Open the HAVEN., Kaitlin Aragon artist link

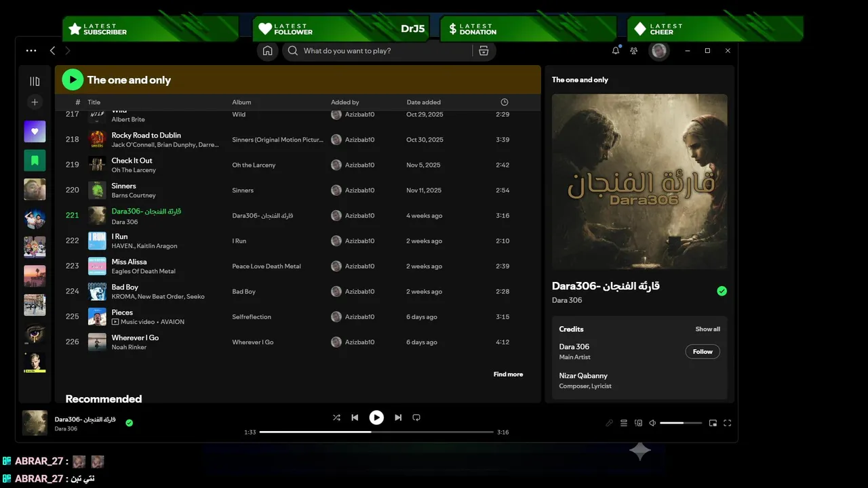click(144, 246)
